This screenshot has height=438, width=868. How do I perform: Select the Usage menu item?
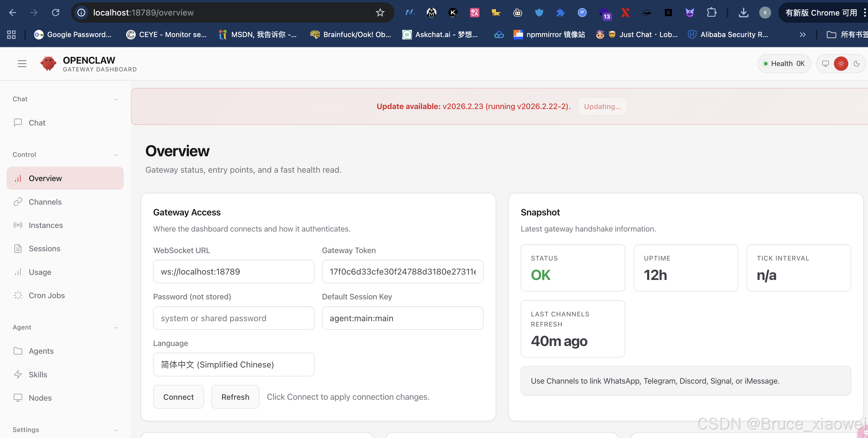pos(40,272)
